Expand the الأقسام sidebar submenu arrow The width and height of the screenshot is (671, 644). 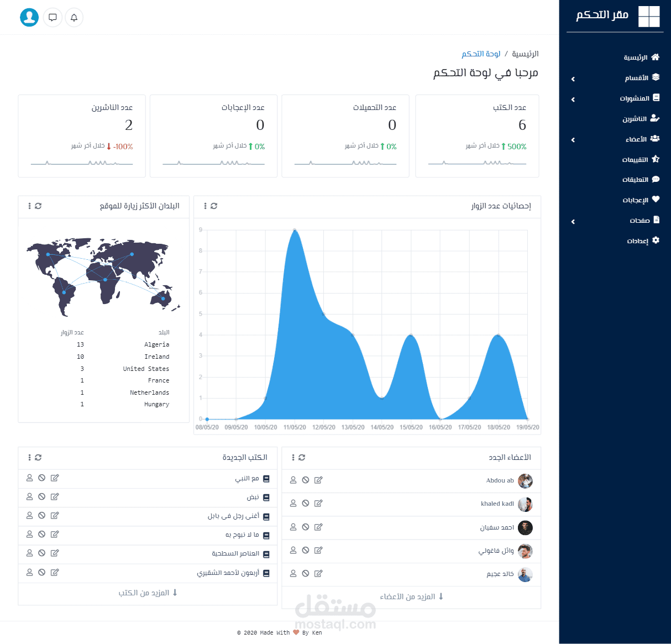[x=573, y=79]
